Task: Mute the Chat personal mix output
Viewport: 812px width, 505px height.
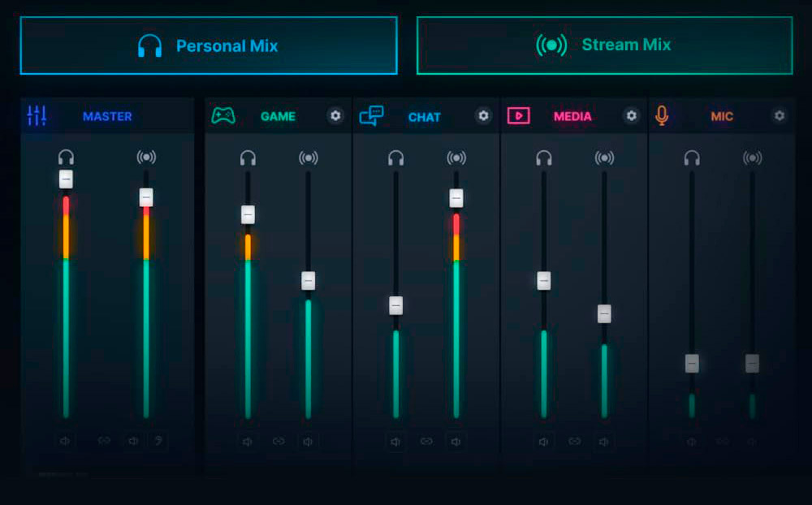Action: pyautogui.click(x=395, y=442)
